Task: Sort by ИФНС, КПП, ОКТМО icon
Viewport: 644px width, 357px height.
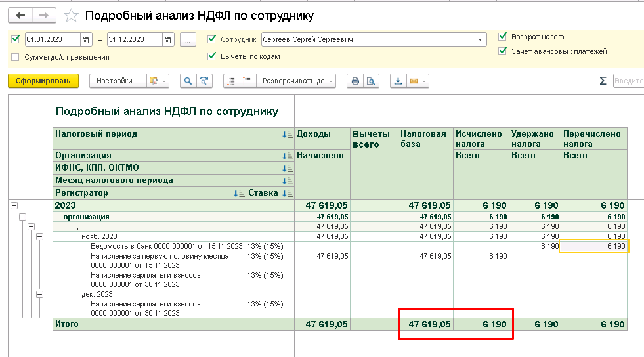Action: point(288,168)
